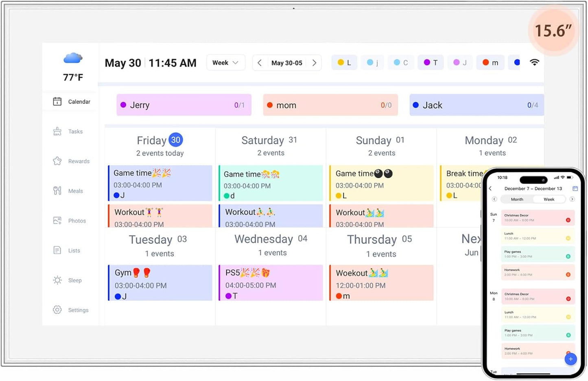The image size is (588, 381).
Task: Open Friday's Game time event
Action: pos(160,183)
